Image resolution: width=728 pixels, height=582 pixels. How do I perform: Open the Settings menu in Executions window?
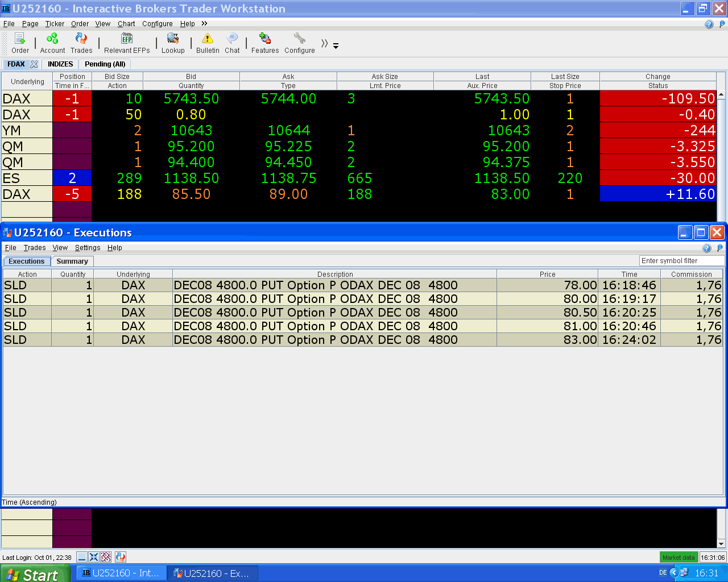[x=88, y=248]
